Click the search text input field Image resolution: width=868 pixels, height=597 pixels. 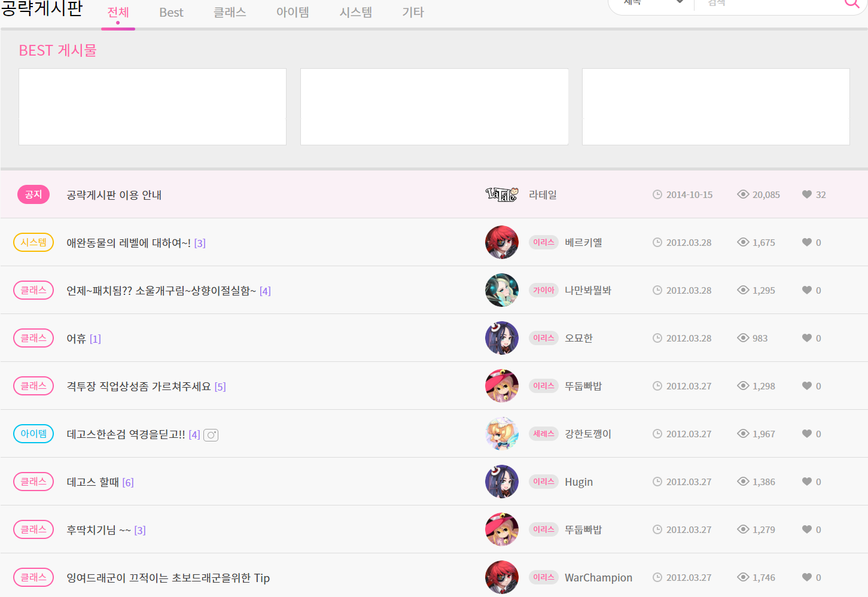click(772, 4)
